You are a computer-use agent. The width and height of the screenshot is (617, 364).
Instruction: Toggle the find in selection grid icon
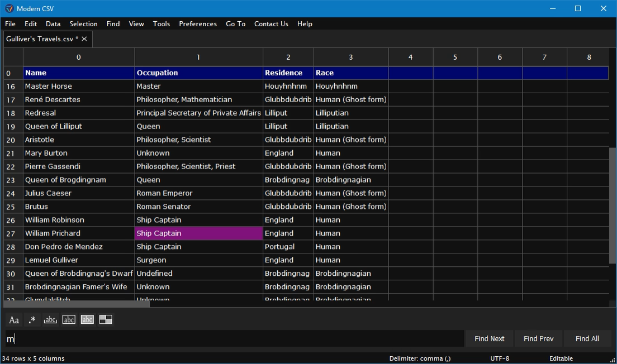point(106,319)
